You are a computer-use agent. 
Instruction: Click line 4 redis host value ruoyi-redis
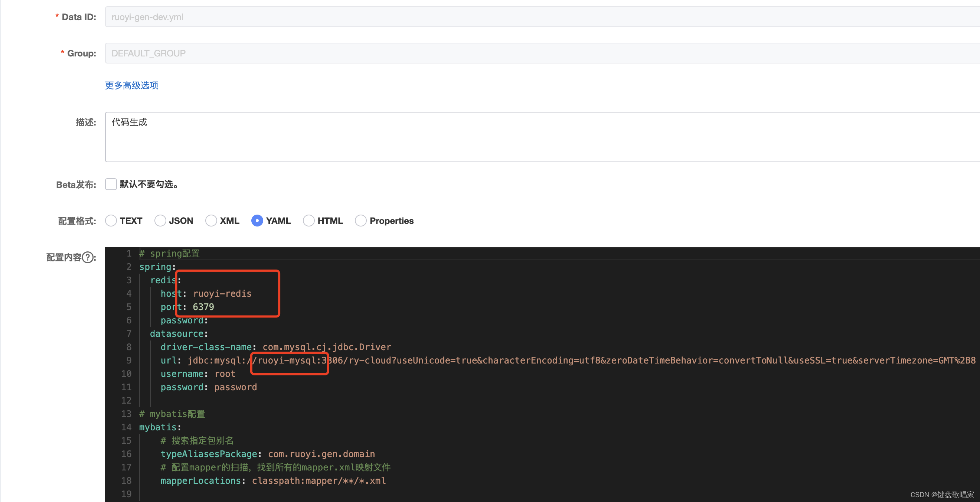[222, 293]
